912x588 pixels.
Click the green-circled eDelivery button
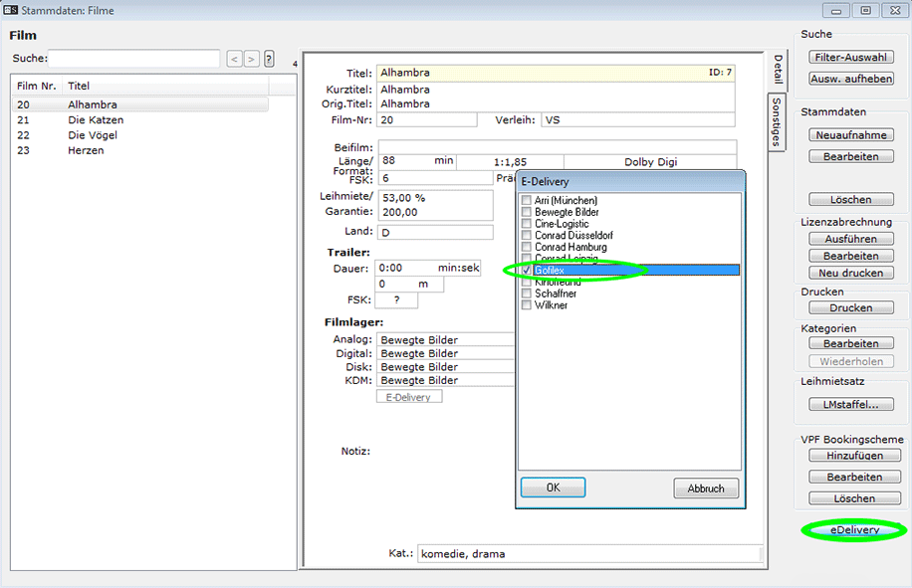pos(855,530)
